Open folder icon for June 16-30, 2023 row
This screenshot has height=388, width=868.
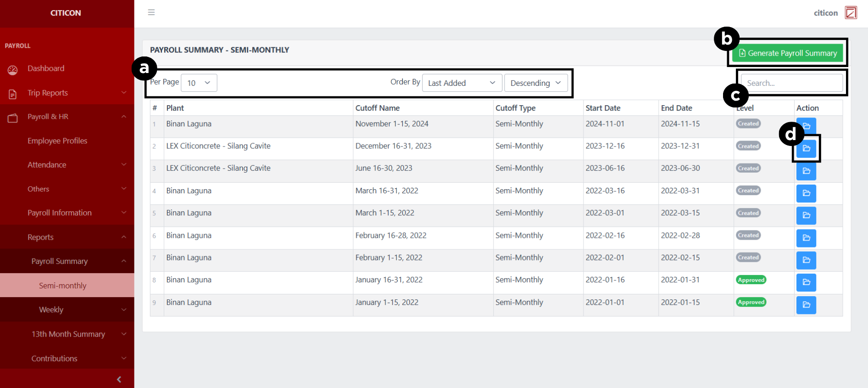(x=806, y=171)
